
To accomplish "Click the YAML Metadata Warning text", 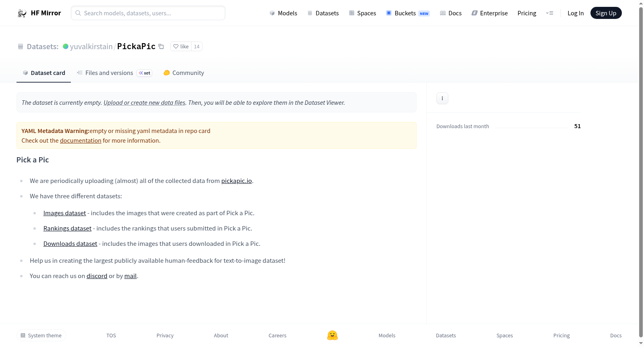I will pos(56,131).
